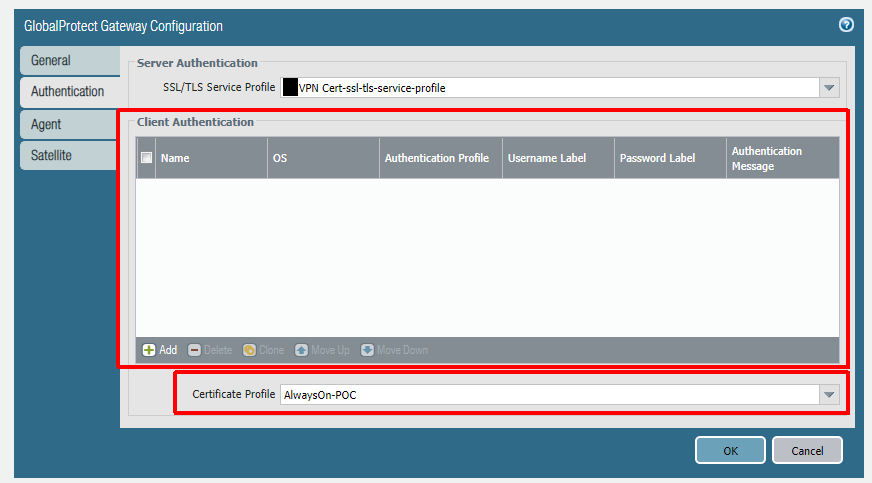
Task: Click Move Down in table toolbar
Action: click(x=394, y=350)
